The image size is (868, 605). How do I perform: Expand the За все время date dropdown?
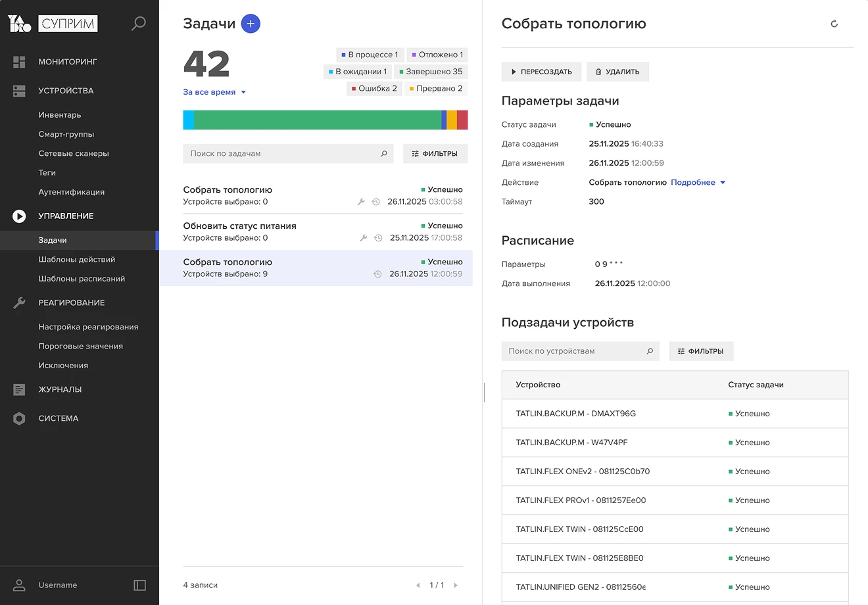[214, 92]
